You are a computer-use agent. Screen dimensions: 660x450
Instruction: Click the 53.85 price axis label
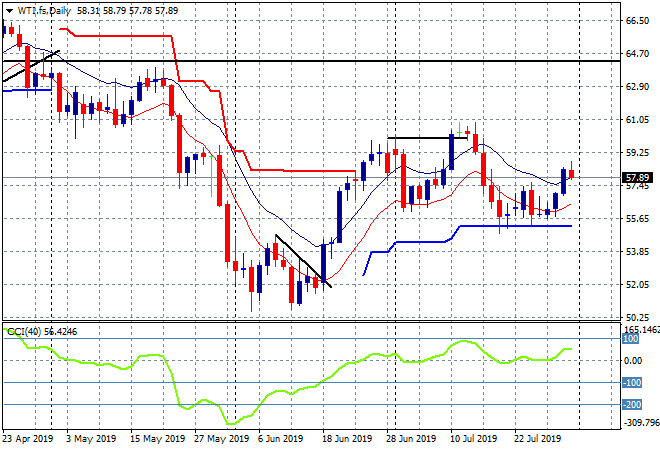[637, 251]
